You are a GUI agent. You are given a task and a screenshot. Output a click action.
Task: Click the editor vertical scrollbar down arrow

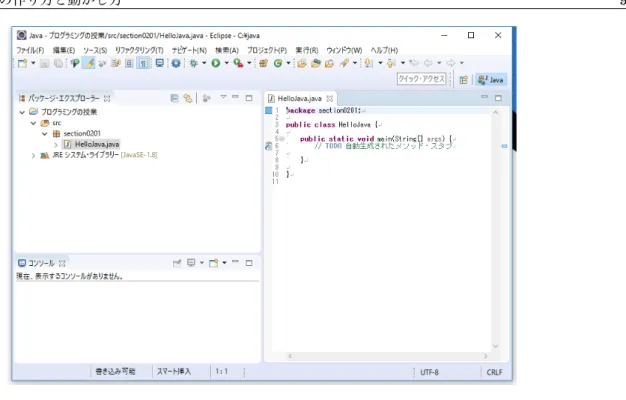(x=495, y=346)
